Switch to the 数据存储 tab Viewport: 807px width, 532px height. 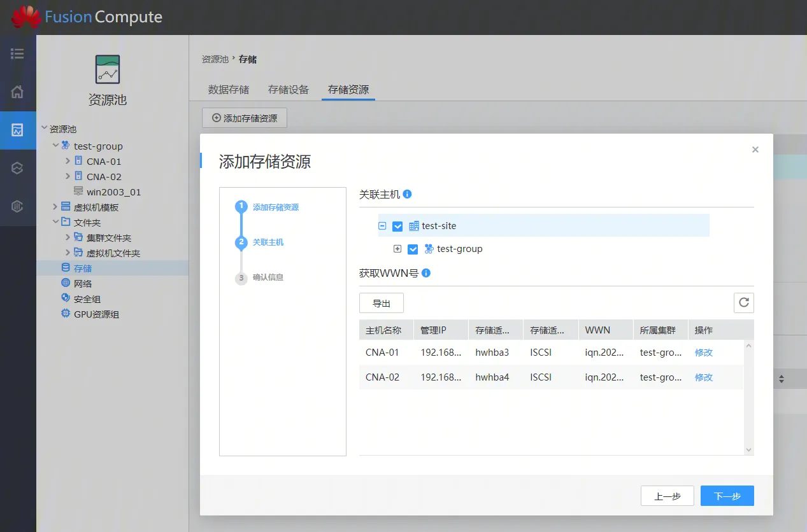(x=228, y=90)
